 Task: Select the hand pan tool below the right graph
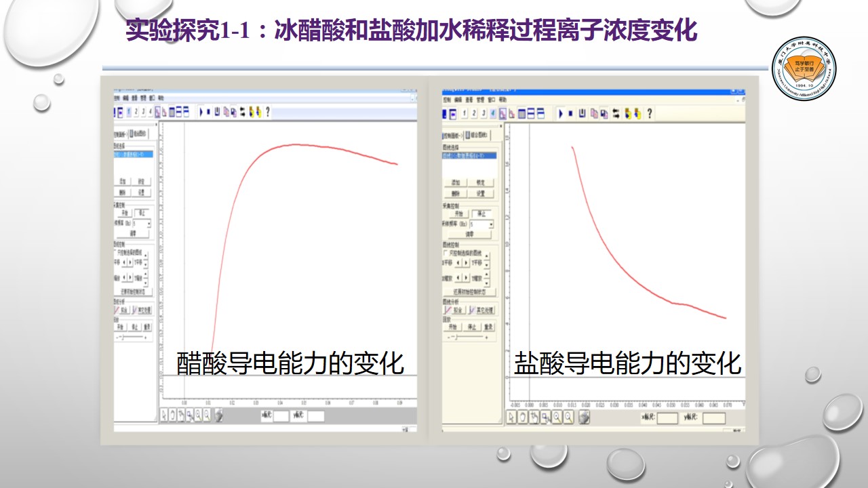pyautogui.click(x=522, y=418)
